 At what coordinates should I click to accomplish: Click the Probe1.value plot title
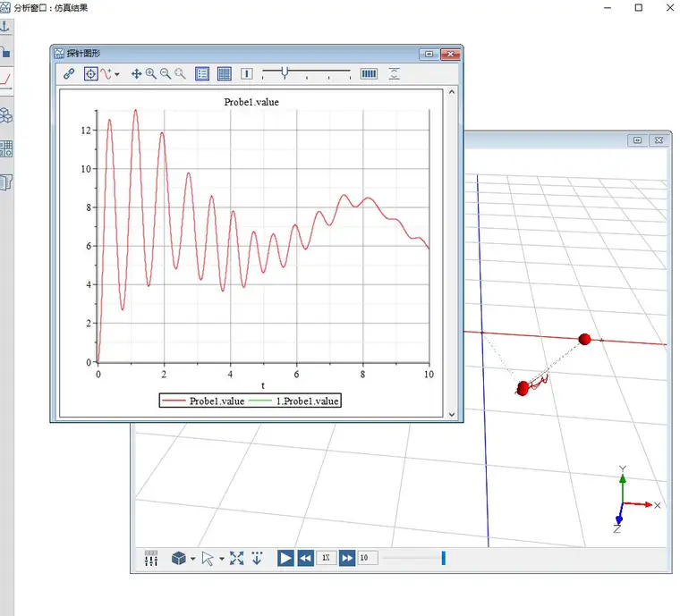point(251,102)
